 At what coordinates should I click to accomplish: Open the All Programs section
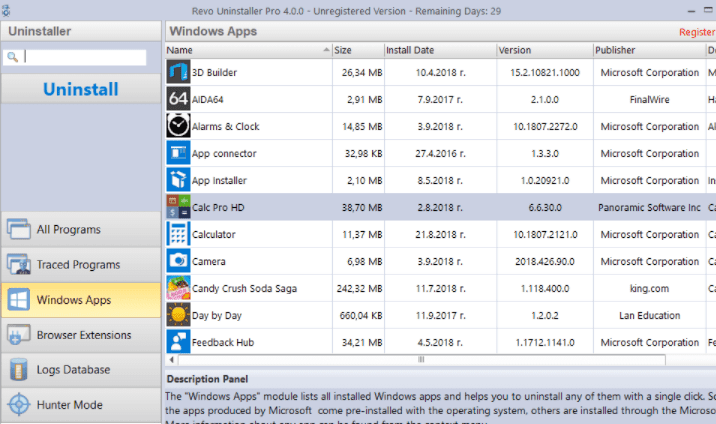[81, 229]
